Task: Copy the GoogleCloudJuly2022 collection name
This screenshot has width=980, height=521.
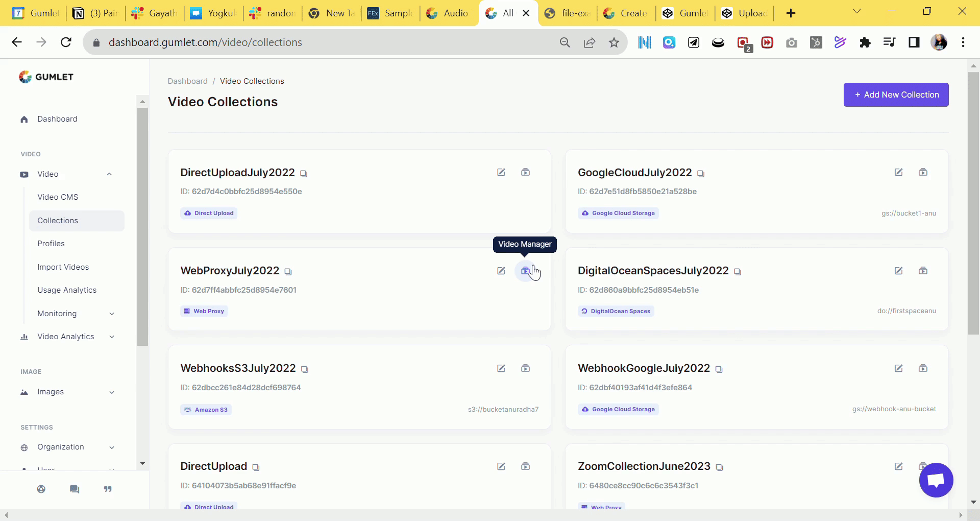Action: click(x=701, y=174)
